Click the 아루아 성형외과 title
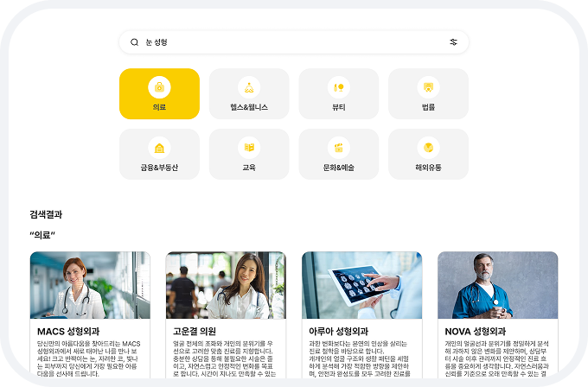This screenshot has height=387, width=588. click(x=339, y=332)
